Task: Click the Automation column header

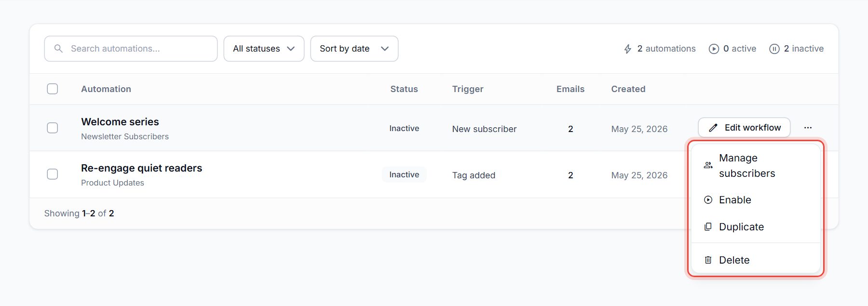Action: [x=106, y=89]
